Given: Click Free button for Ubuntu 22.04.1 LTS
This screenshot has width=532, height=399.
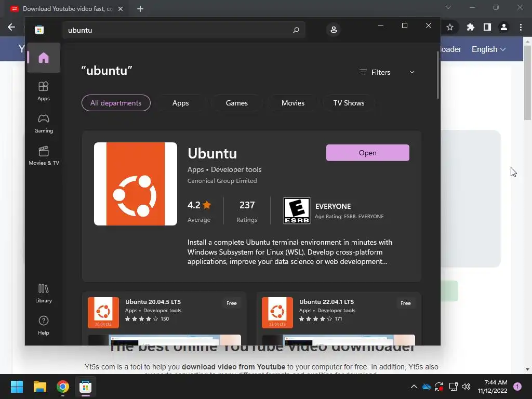Looking at the screenshot, I should pos(405,303).
